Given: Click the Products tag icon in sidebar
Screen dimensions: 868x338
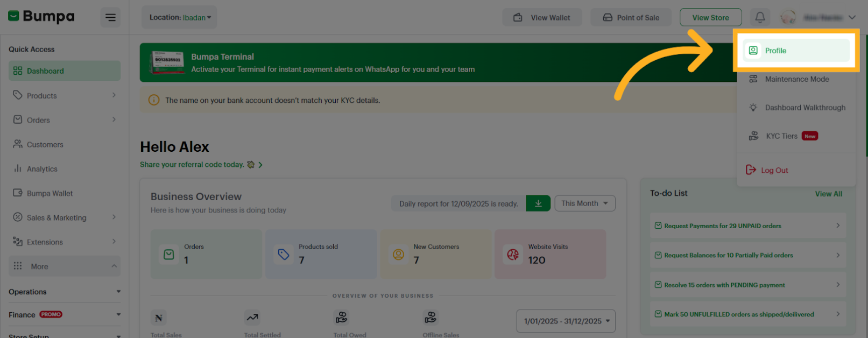Looking at the screenshot, I should (18, 95).
